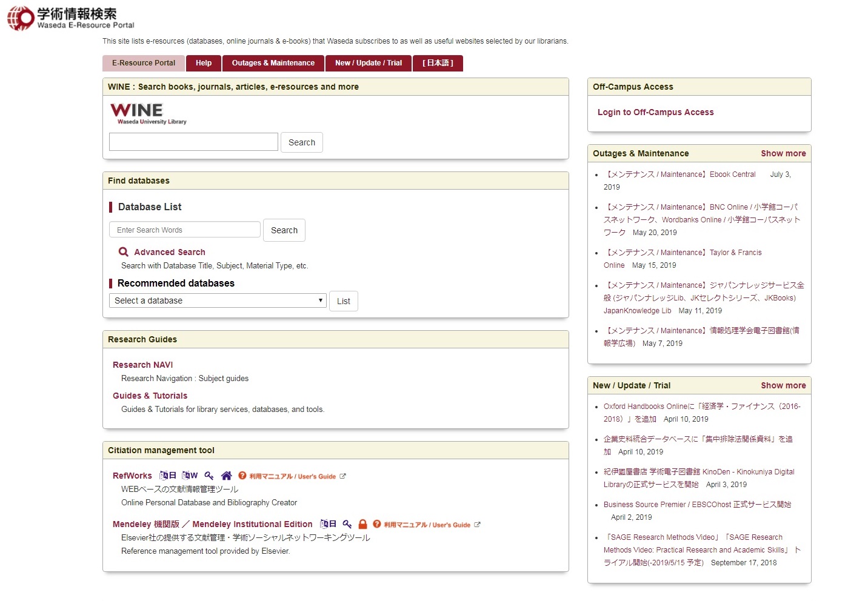The height and width of the screenshot is (601, 868).
Task: Click Mendeley Japanese language interface icon
Action: [328, 524]
